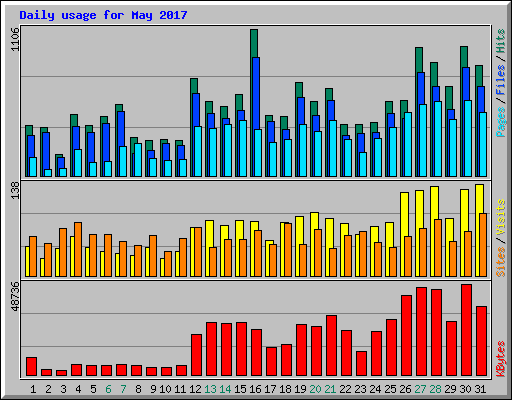Screen dimensions: 512x400
Task: Click day 12 on the x-axis
Action: tap(195, 389)
